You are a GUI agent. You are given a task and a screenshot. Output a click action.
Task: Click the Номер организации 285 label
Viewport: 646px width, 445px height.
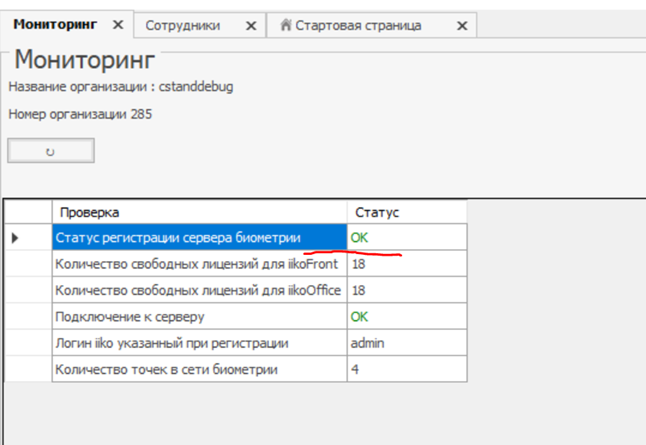(80, 114)
